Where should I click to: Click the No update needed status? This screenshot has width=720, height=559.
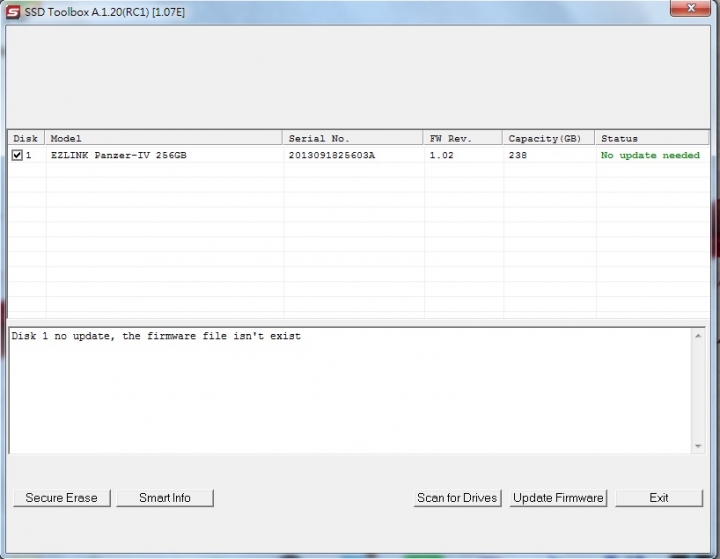(x=650, y=155)
